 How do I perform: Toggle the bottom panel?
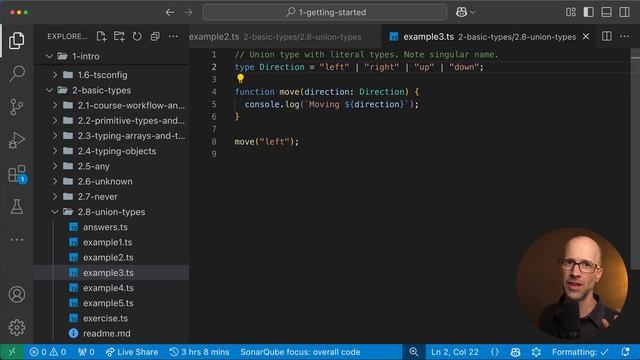click(607, 12)
